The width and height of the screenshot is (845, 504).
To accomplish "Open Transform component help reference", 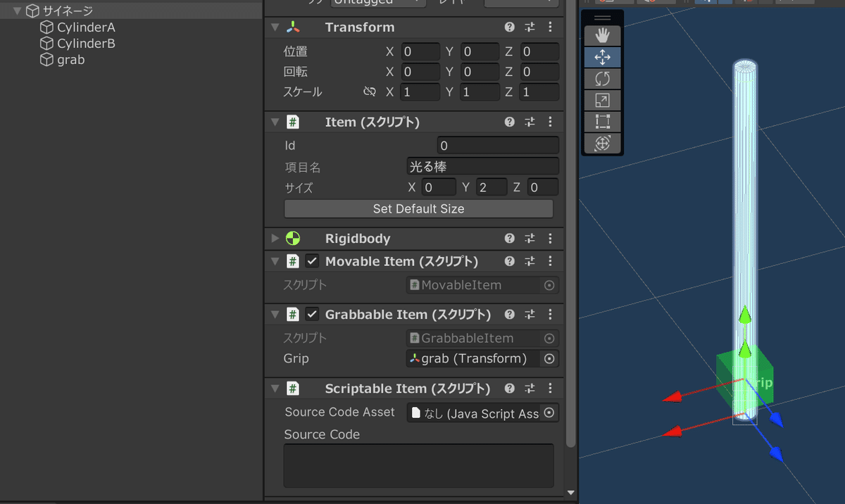I will click(510, 27).
